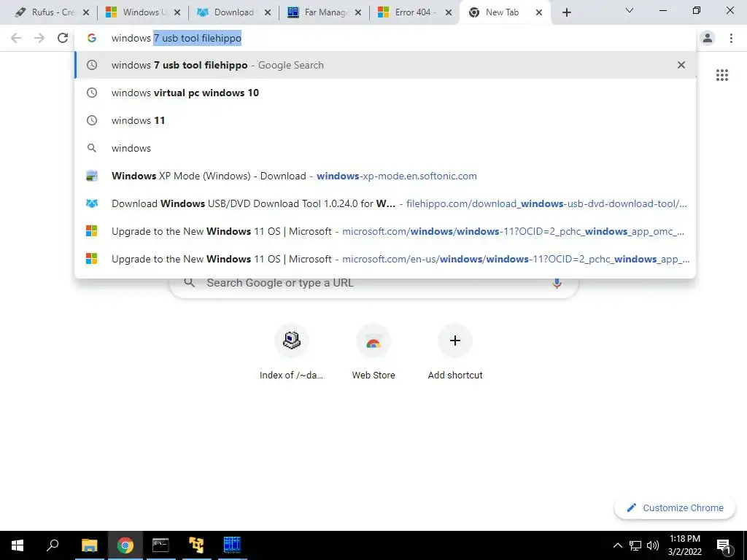Screen dimensions: 747x560
Task: Close the Download tab
Action: click(x=268, y=12)
